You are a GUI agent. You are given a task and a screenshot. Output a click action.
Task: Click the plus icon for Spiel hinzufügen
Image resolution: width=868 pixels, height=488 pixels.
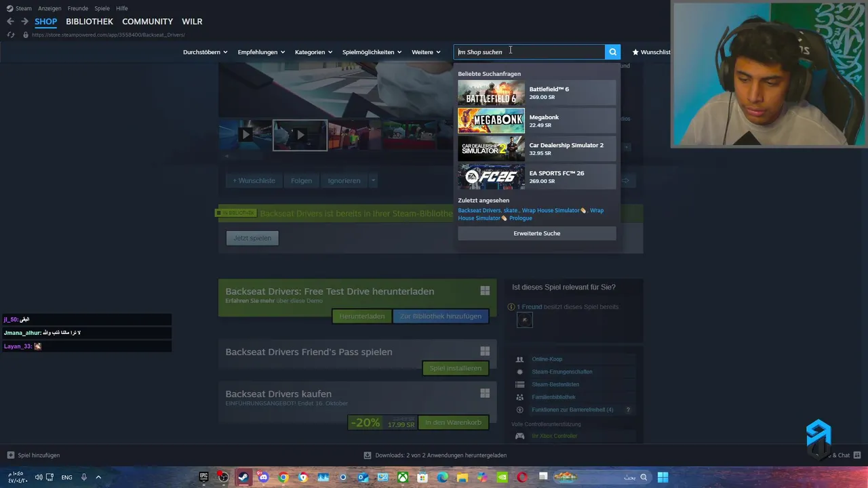(x=10, y=455)
